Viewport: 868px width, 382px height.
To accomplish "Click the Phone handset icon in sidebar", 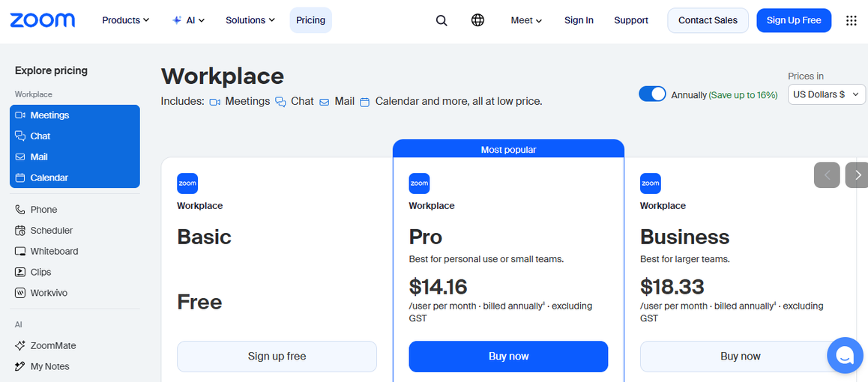I will (x=20, y=210).
